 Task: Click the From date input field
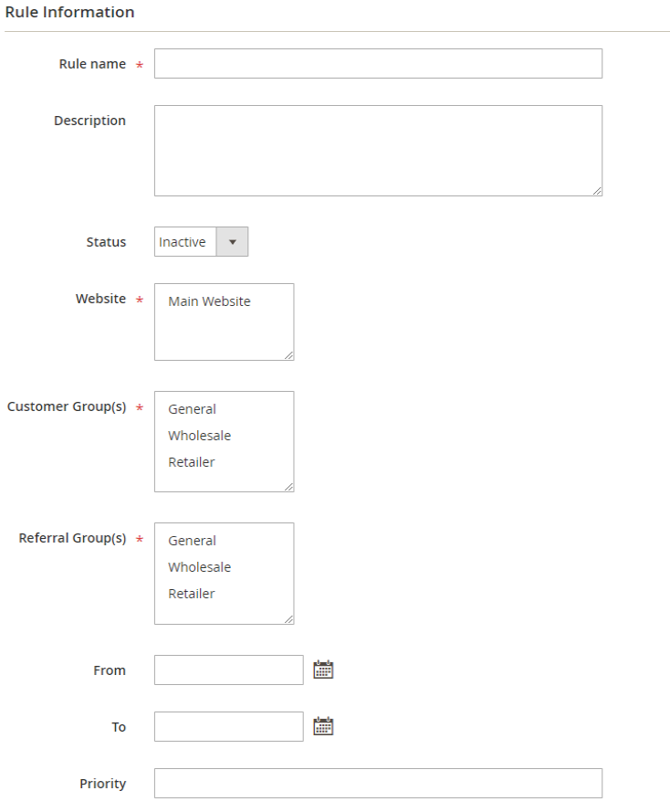click(228, 670)
